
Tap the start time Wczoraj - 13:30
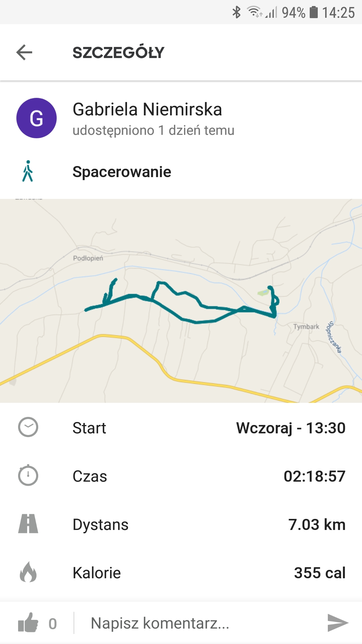coord(291,428)
